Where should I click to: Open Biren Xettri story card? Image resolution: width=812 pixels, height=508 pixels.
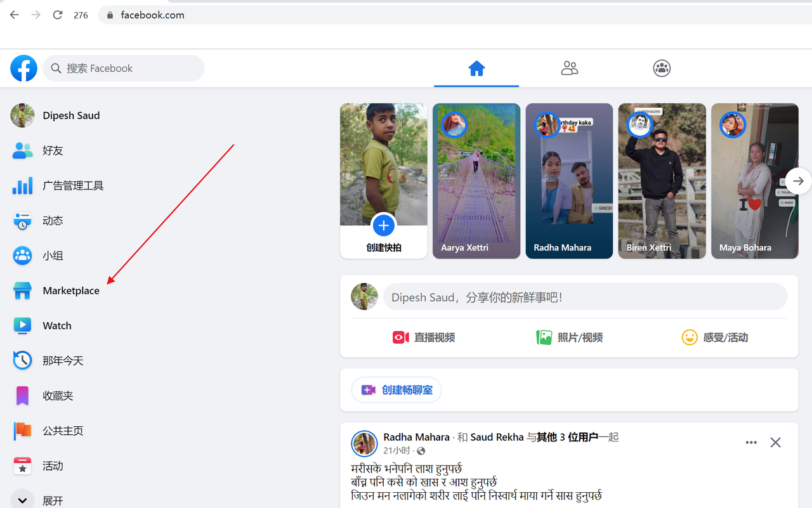click(662, 181)
